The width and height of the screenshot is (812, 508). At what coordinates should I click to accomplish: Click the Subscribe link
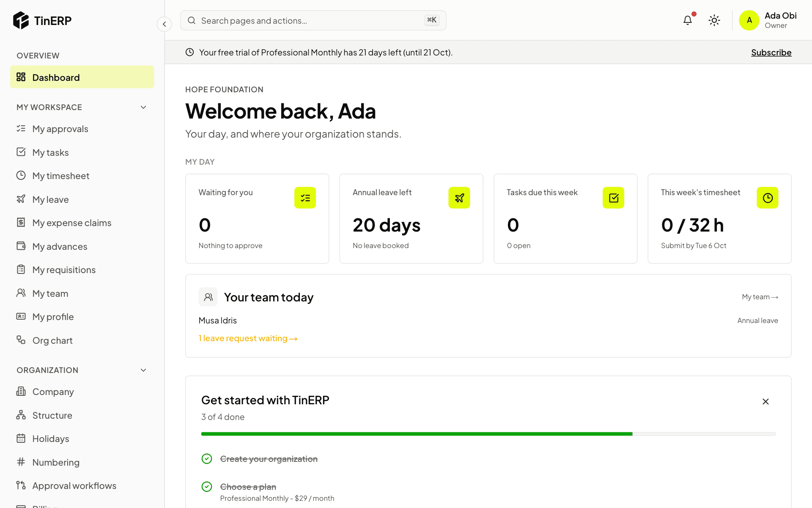[771, 52]
